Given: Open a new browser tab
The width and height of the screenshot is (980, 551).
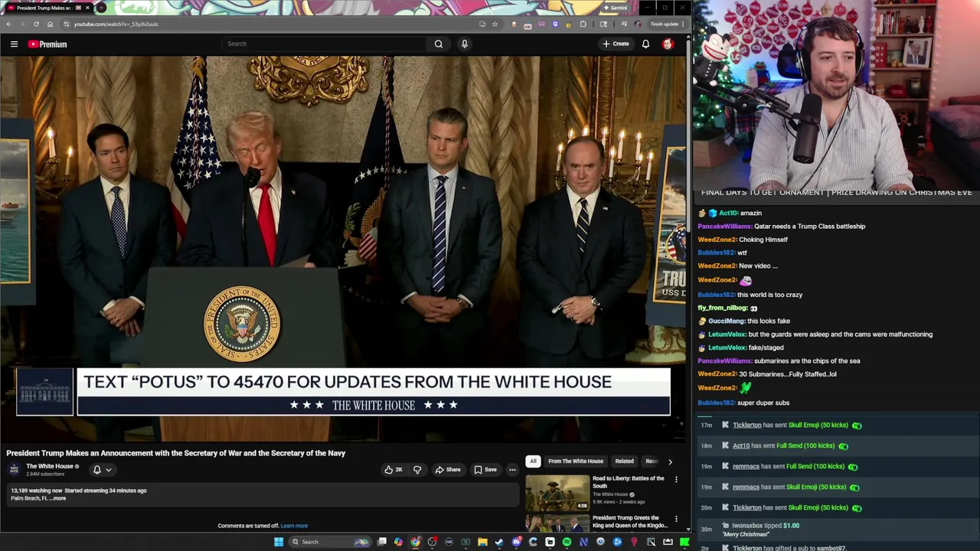Looking at the screenshot, I should (101, 8).
